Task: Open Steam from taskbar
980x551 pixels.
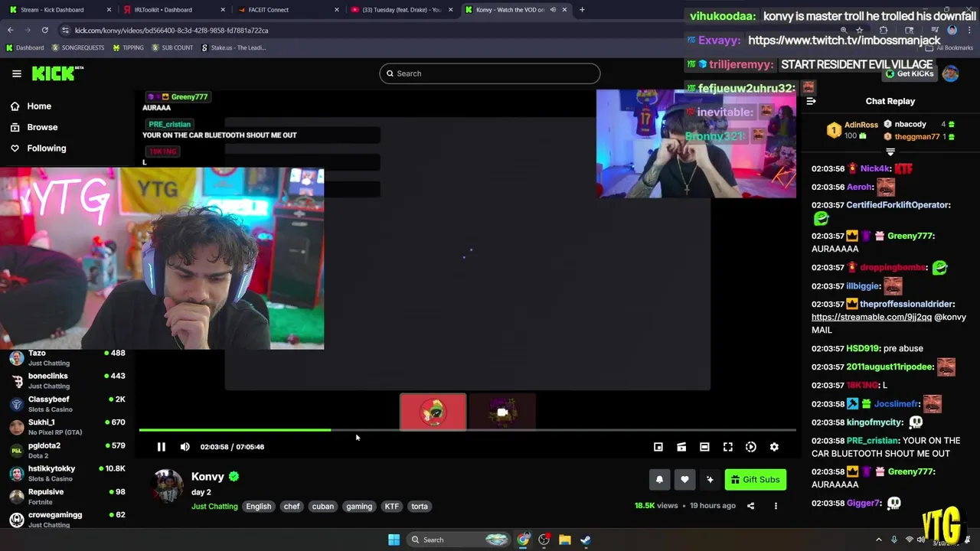Action: pos(585,540)
